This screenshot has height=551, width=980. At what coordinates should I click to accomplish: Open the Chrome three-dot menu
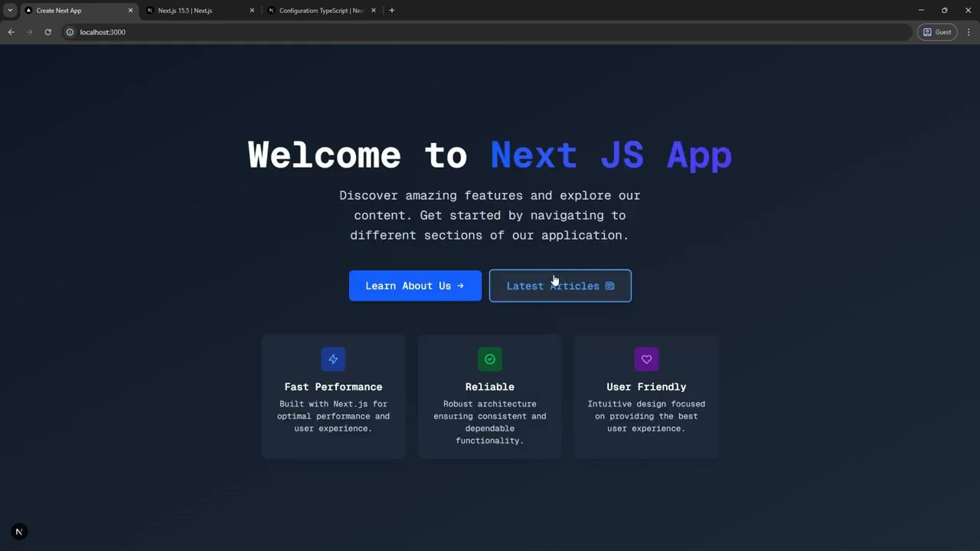(x=969, y=32)
